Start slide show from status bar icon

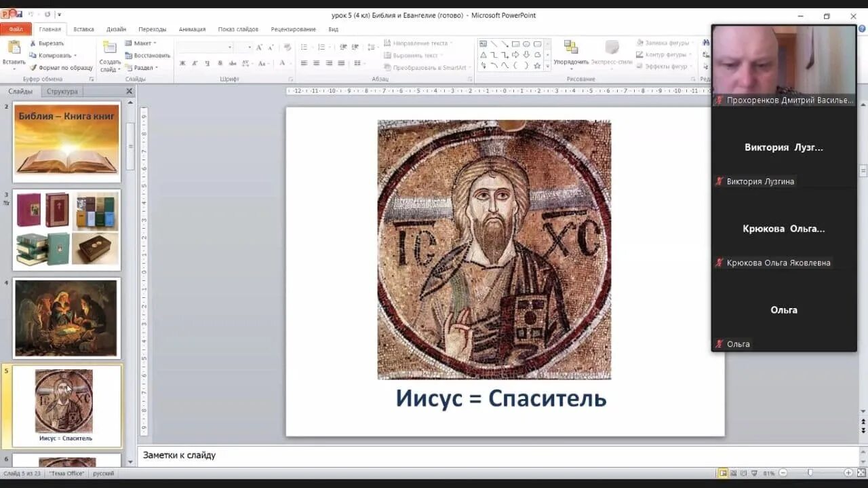coord(755,472)
